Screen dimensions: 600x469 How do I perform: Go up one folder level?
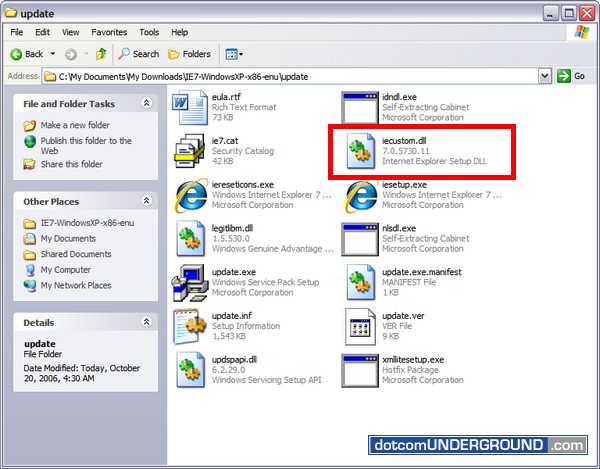101,54
